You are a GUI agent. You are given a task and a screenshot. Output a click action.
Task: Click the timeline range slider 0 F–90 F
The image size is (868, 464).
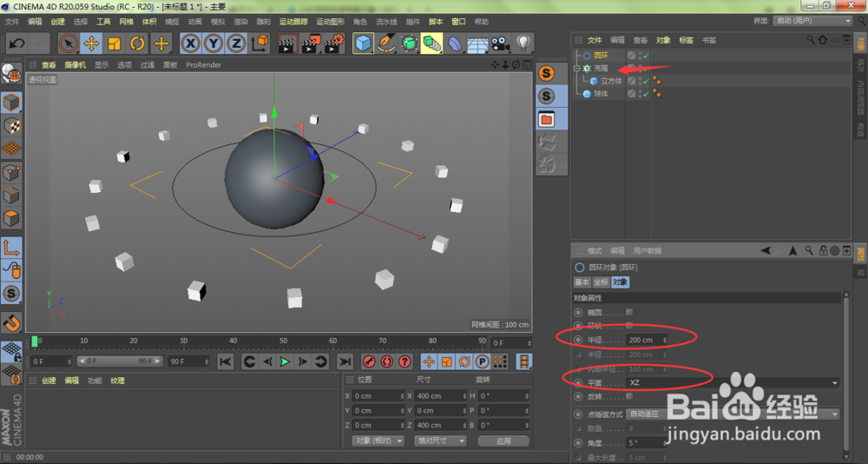click(120, 361)
